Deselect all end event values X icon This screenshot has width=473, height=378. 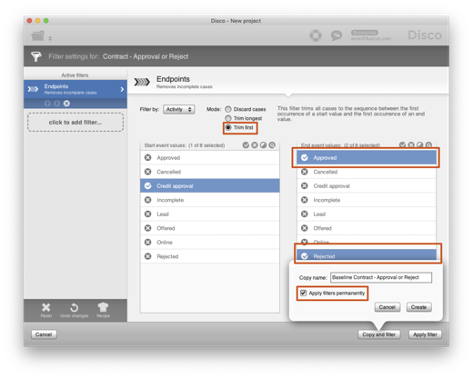coord(411,145)
